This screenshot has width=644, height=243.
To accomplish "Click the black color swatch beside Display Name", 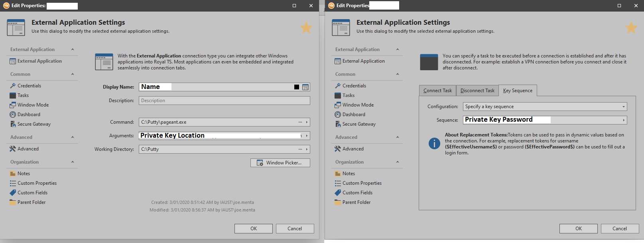I will (x=296, y=87).
